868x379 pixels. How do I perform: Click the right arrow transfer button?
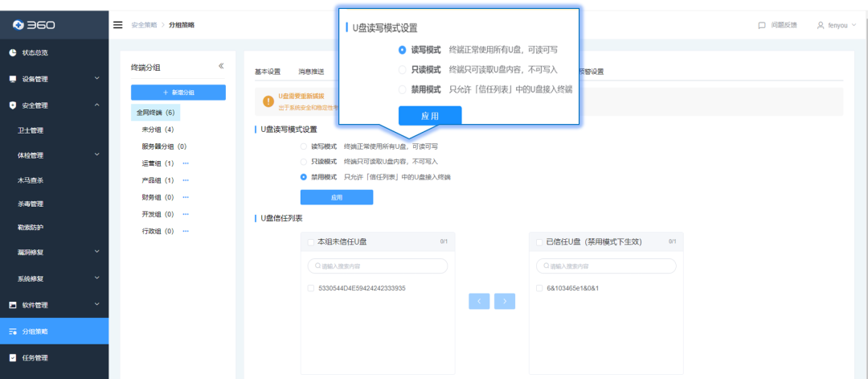[505, 301]
